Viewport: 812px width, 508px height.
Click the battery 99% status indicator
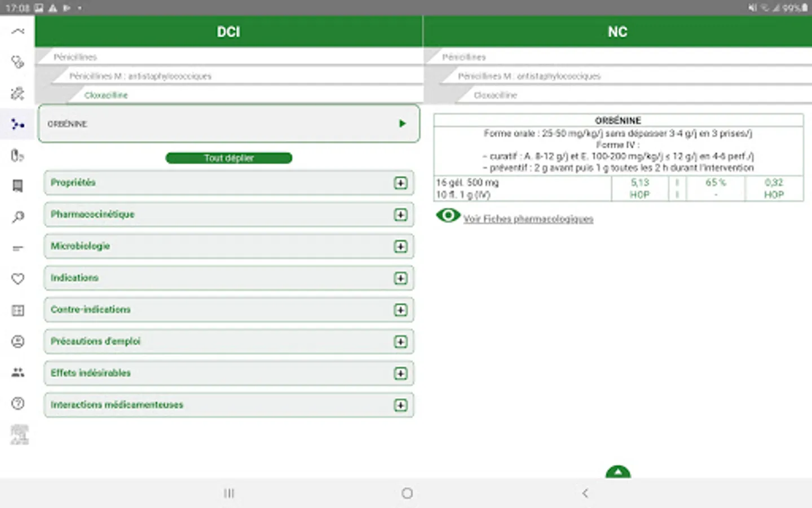[795, 8]
